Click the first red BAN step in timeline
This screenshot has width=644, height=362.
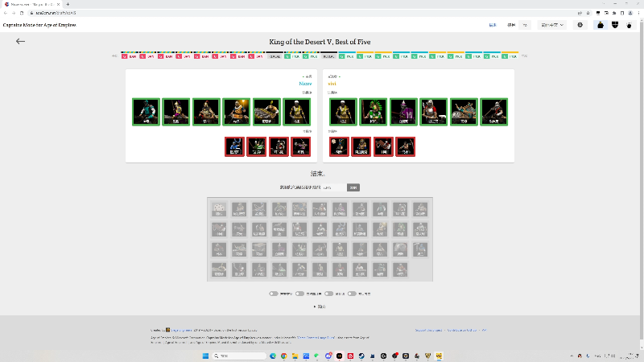click(130, 56)
